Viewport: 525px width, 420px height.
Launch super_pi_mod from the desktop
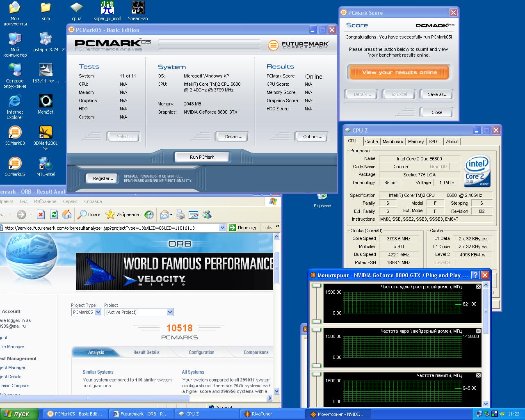coord(107,11)
